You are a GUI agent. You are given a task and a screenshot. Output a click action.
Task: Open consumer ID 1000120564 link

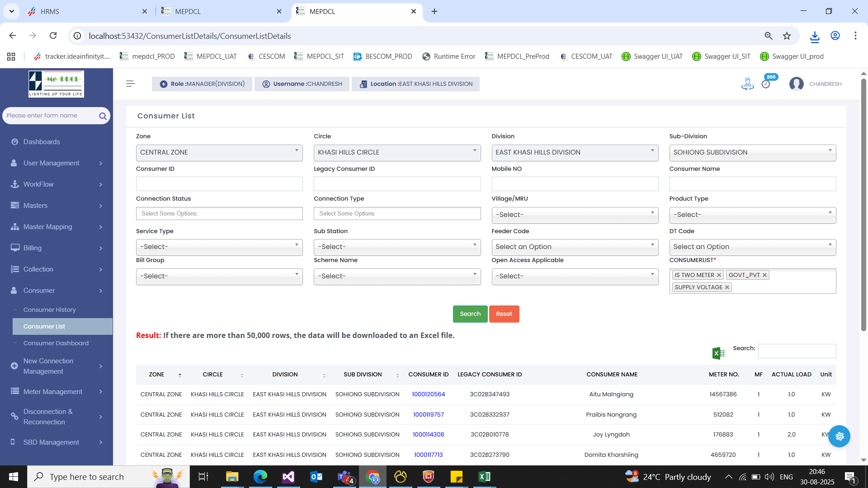tap(428, 394)
